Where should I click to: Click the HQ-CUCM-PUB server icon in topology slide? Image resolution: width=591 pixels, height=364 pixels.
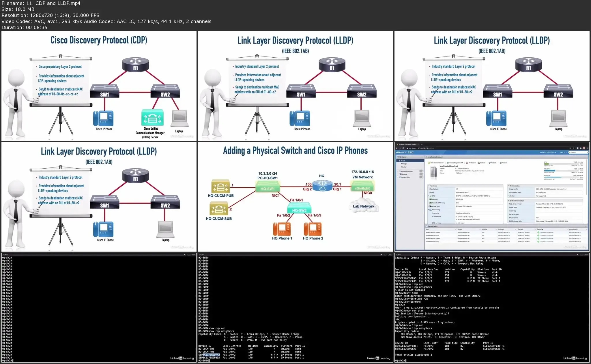220,186
